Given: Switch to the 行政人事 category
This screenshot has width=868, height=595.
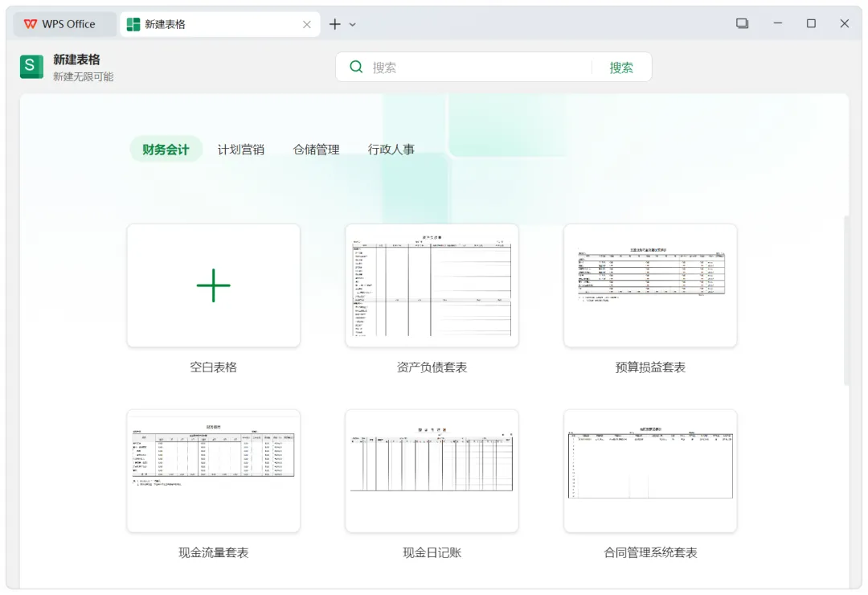Looking at the screenshot, I should pos(391,150).
